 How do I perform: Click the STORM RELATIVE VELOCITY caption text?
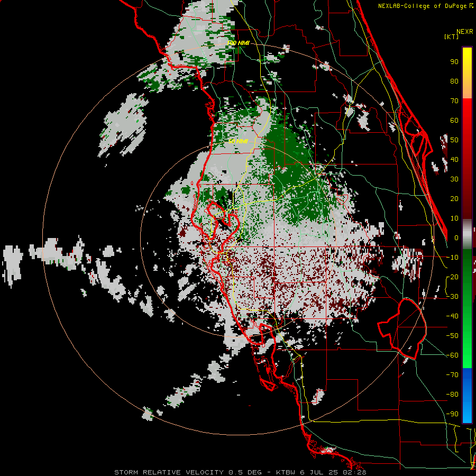coord(169,472)
